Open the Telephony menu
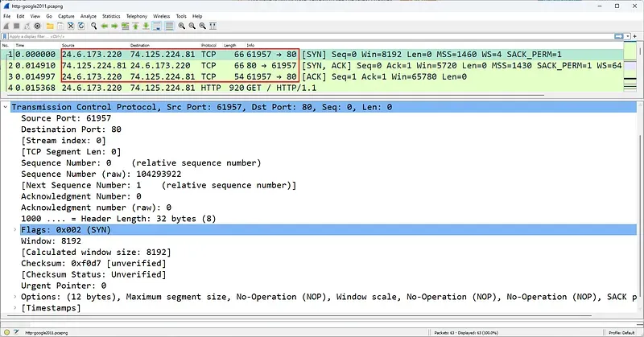The image size is (644, 337). (137, 16)
